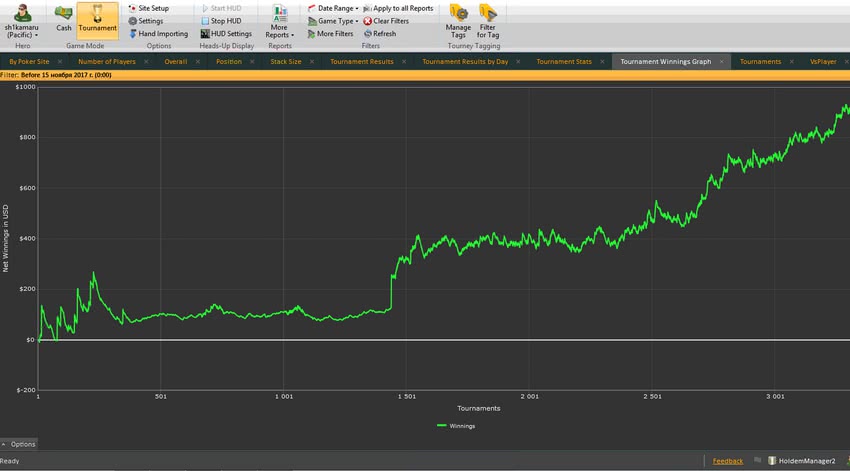
Task: Click the Feedback link
Action: [727, 461]
